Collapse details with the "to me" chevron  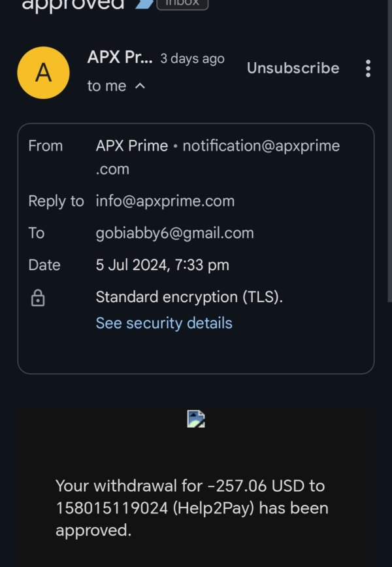[x=140, y=86]
